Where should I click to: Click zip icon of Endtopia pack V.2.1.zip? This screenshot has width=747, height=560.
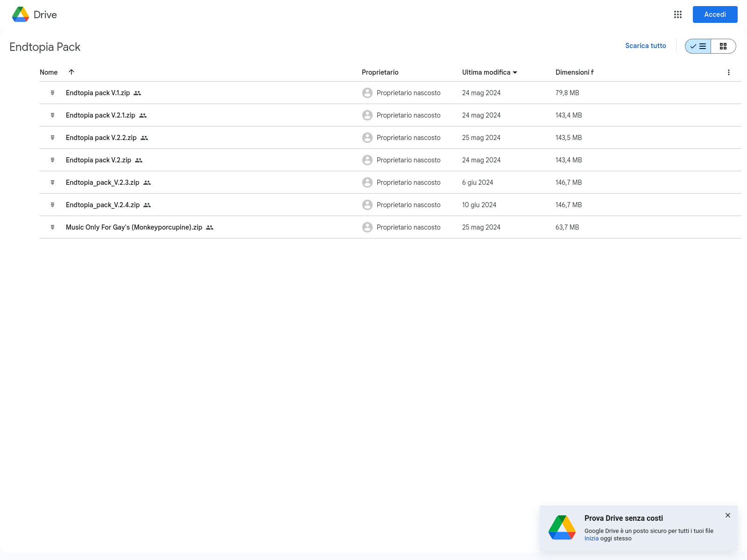[x=53, y=115]
